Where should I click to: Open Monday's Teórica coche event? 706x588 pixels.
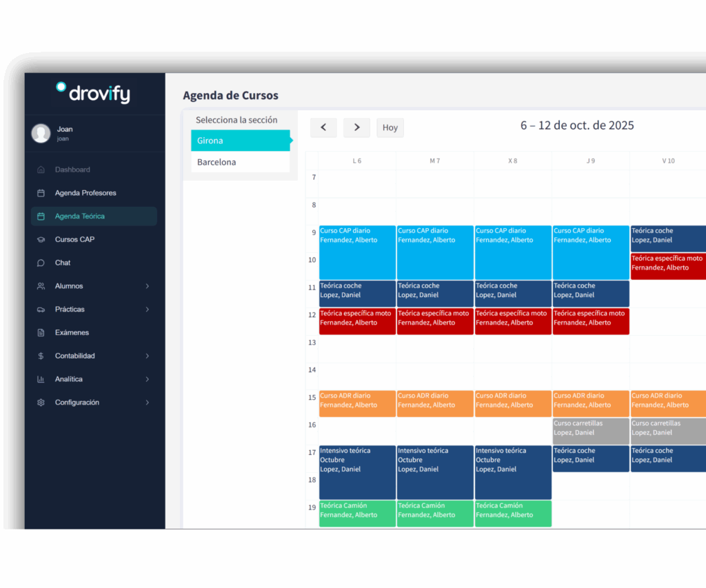[358, 294]
